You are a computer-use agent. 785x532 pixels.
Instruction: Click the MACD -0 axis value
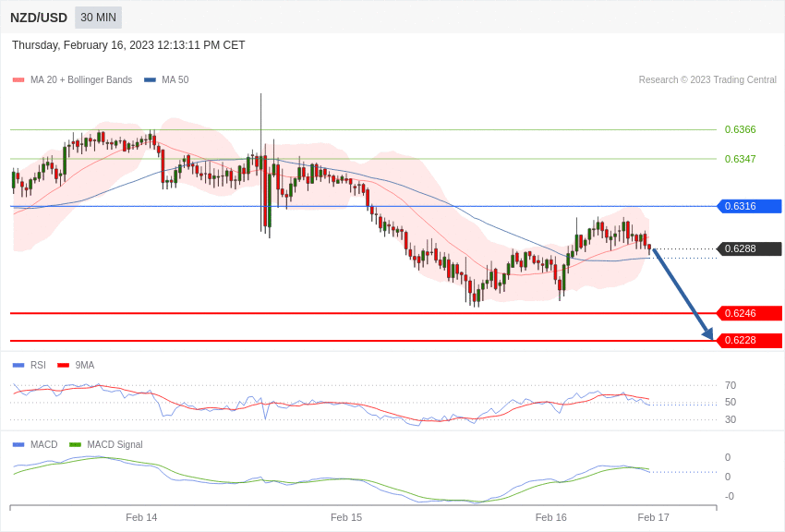click(x=730, y=496)
